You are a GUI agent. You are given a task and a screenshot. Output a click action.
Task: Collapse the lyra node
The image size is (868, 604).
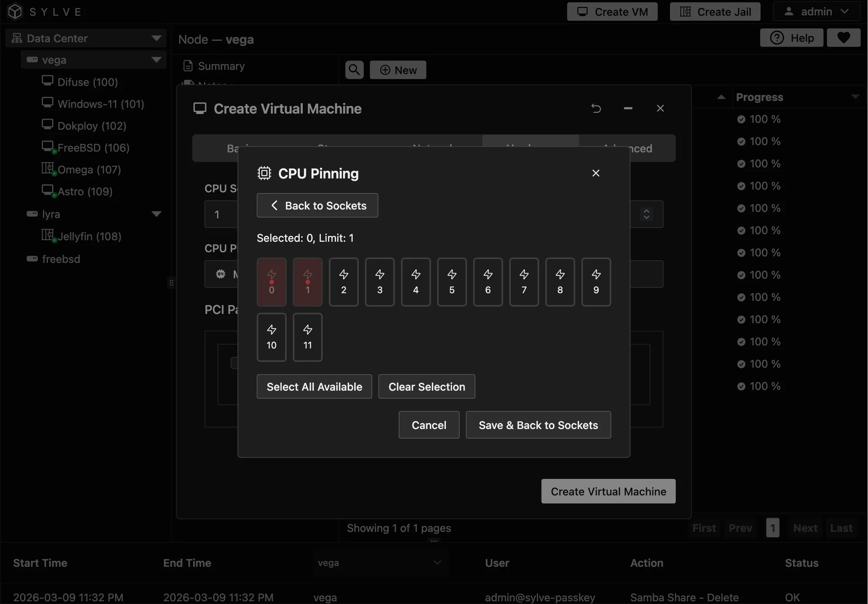(x=156, y=214)
